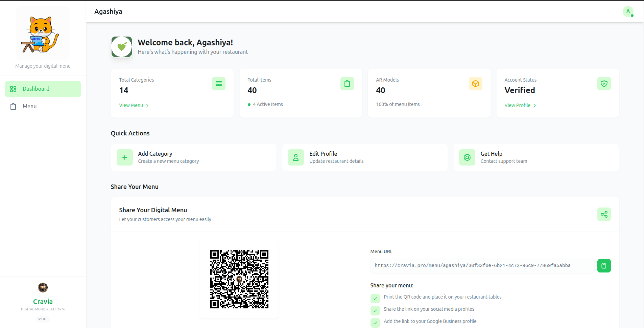644x328 pixels.
Task: Click the Cravia brand name in sidebar footer
Action: pyautogui.click(x=43, y=302)
